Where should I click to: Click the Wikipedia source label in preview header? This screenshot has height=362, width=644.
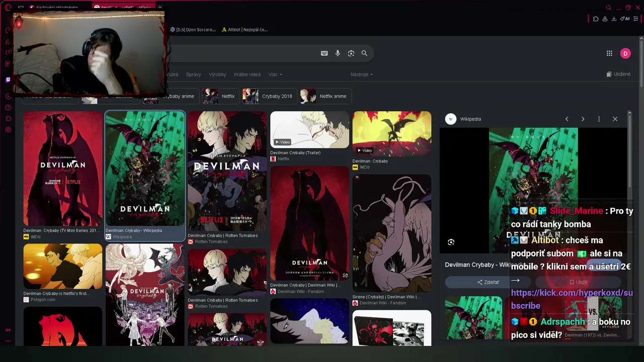[x=470, y=119]
